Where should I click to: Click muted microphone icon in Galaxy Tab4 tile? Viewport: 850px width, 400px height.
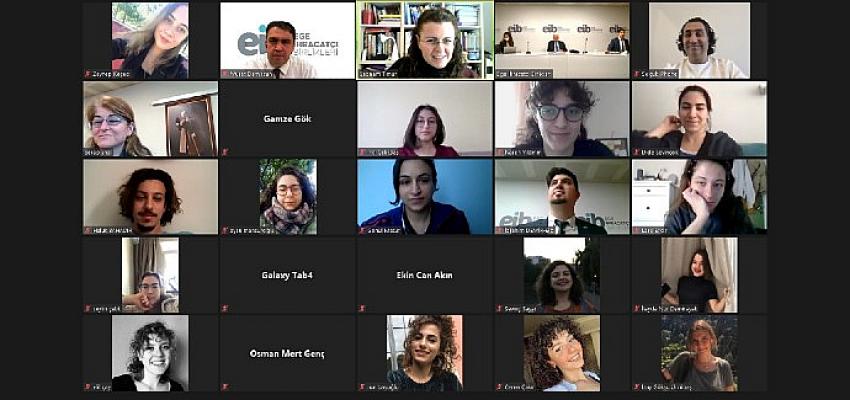225,308
